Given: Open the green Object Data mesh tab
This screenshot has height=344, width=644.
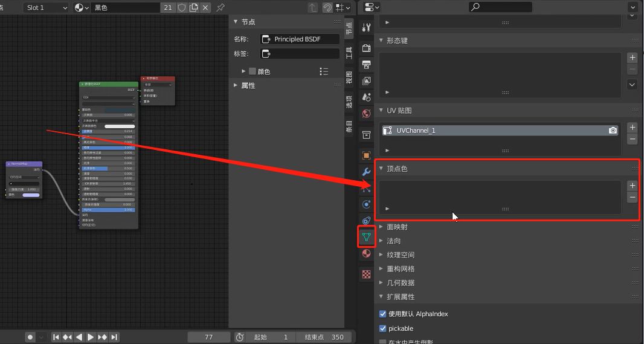Looking at the screenshot, I should pos(366,237).
